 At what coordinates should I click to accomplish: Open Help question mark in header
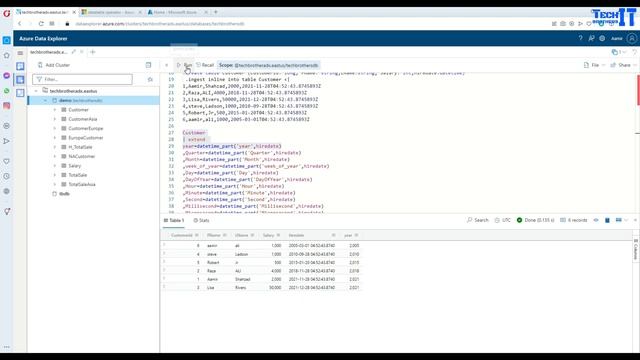tap(580, 38)
